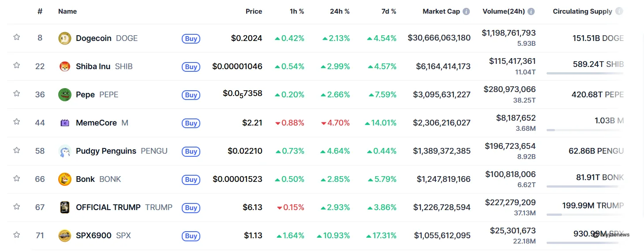Image resolution: width=644 pixels, height=251 pixels.
Task: Sort the table by Price column
Action: pos(254,11)
